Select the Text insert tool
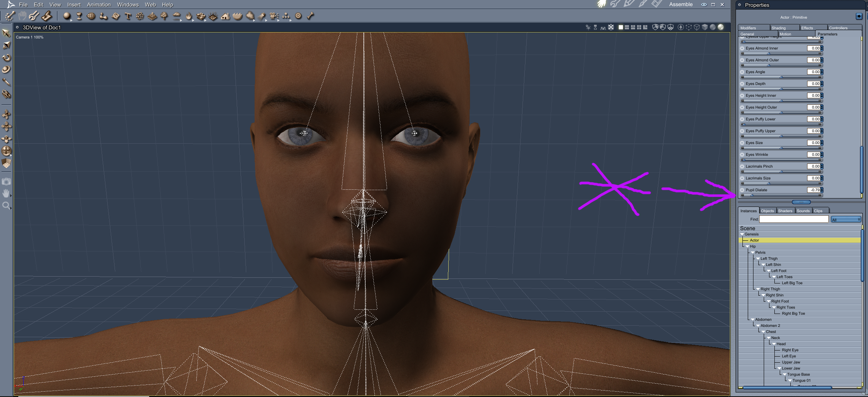 point(128,16)
